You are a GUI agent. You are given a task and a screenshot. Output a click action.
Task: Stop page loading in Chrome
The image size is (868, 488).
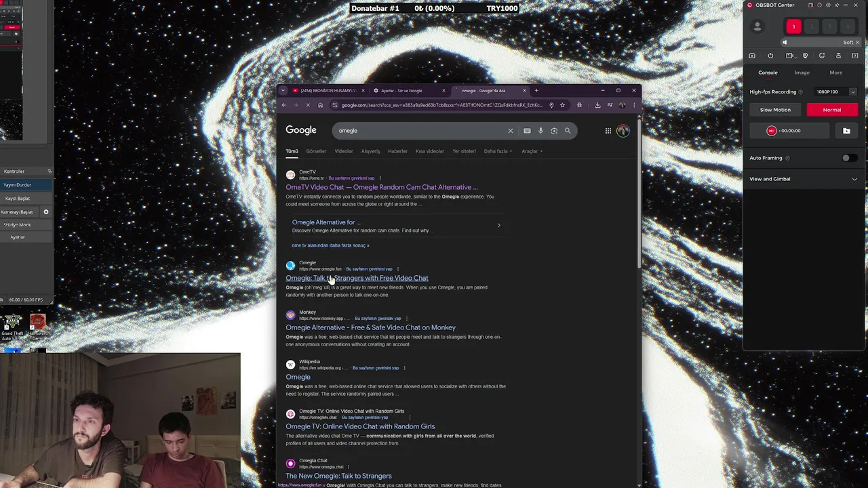pyautogui.click(x=308, y=105)
